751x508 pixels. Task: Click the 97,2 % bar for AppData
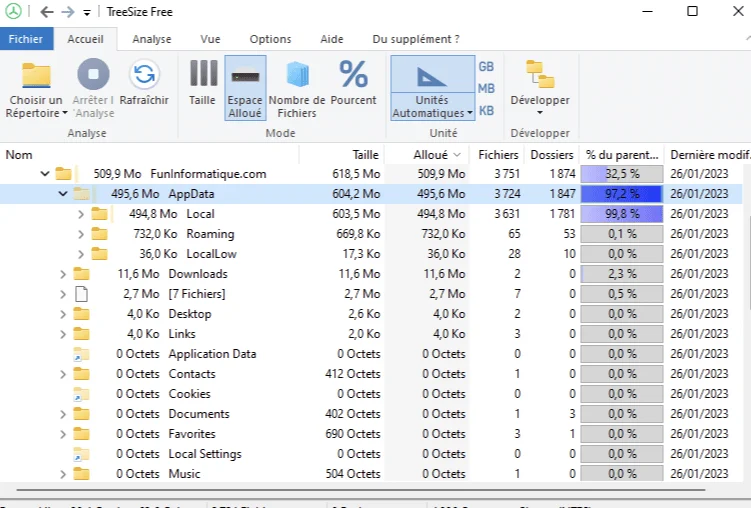click(622, 194)
